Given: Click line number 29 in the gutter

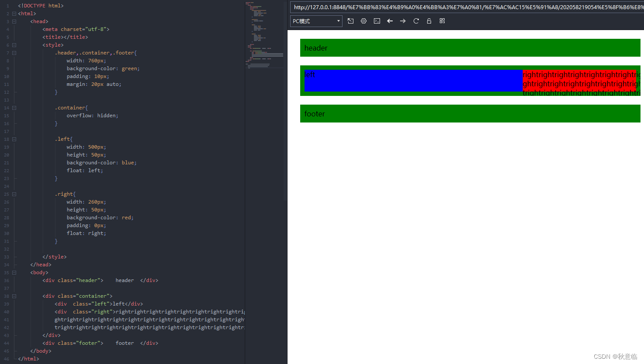Looking at the screenshot, I should (x=7, y=225).
